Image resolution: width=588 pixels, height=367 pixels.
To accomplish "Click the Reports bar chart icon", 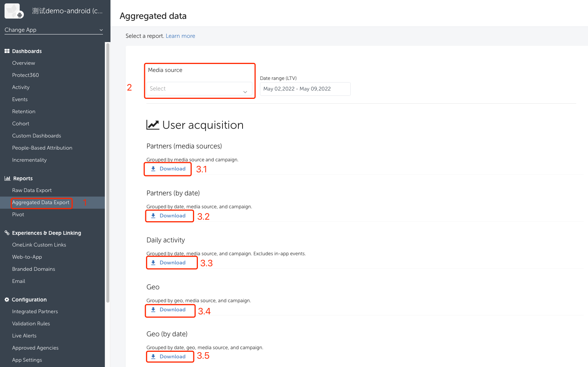I will tap(7, 178).
